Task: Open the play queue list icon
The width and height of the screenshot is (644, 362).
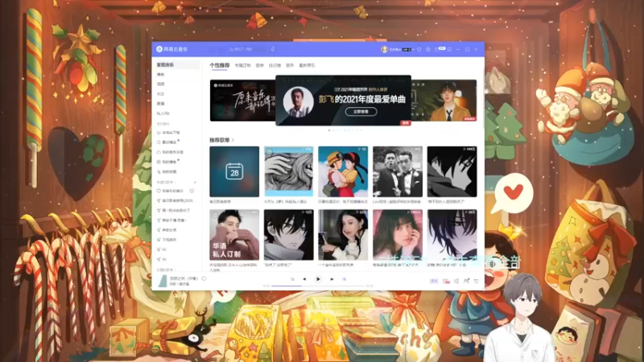Action: (477, 281)
